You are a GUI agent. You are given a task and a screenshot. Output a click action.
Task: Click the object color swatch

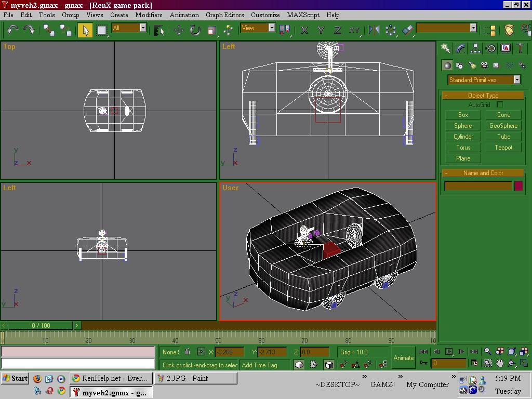(518, 186)
